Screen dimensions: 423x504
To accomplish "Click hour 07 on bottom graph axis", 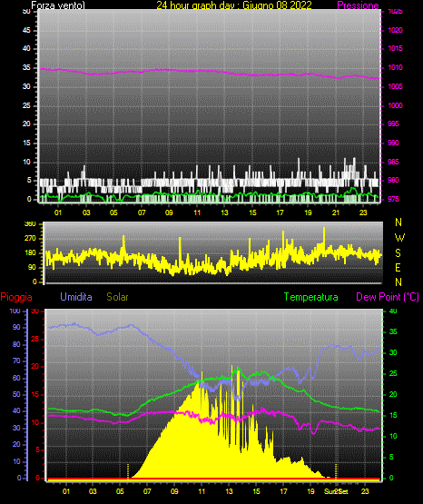I will (x=147, y=491).
